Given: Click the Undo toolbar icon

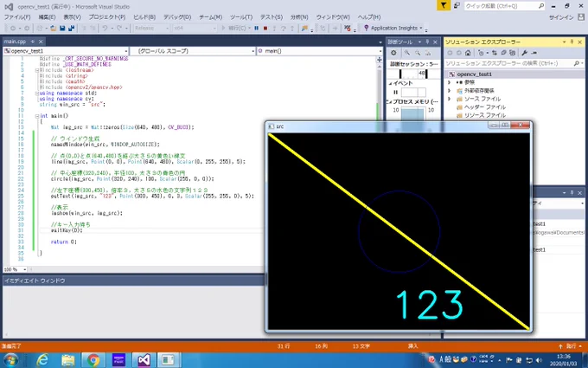Looking at the screenshot, I should point(105,29).
